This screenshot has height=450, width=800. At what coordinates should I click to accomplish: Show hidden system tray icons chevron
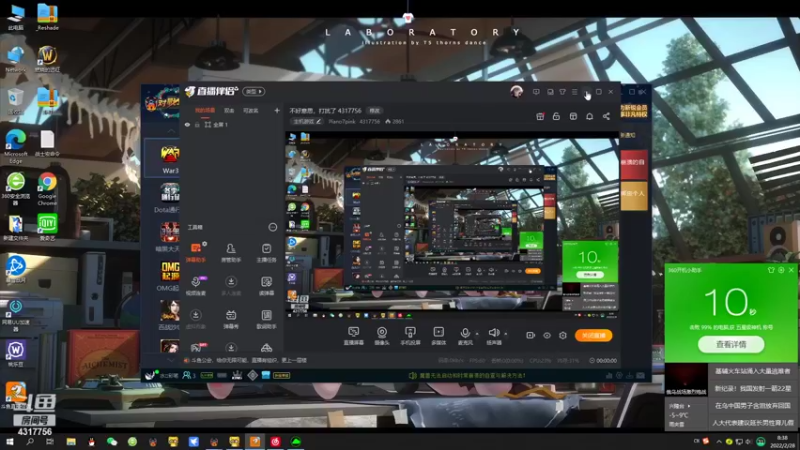[719, 441]
